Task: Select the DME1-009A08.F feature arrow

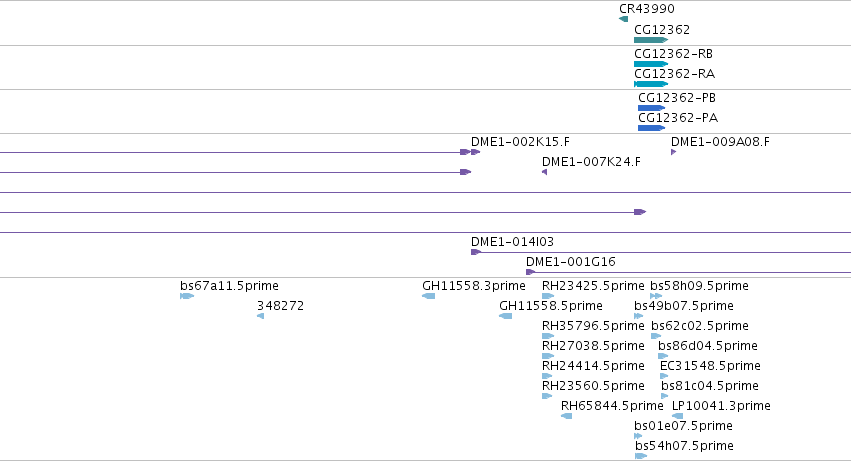Action: pyautogui.click(x=674, y=152)
